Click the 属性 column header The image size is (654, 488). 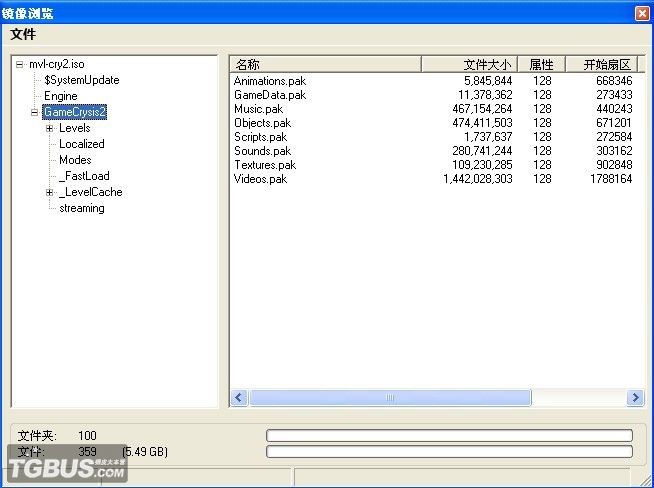click(541, 64)
